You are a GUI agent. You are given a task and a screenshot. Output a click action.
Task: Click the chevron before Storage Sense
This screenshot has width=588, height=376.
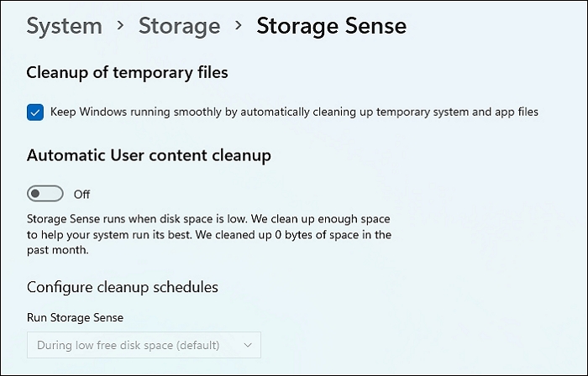pyautogui.click(x=238, y=27)
